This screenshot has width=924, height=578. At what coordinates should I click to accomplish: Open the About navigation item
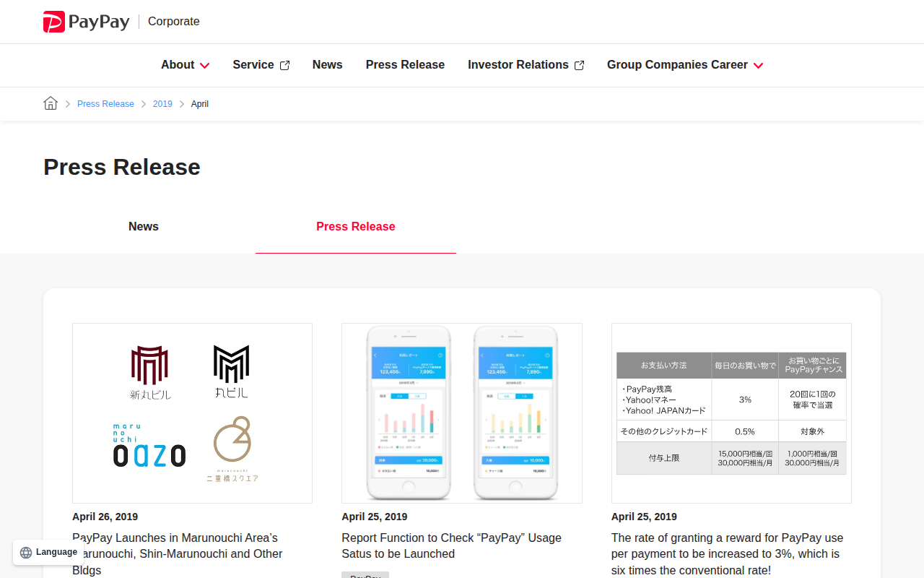click(x=186, y=65)
